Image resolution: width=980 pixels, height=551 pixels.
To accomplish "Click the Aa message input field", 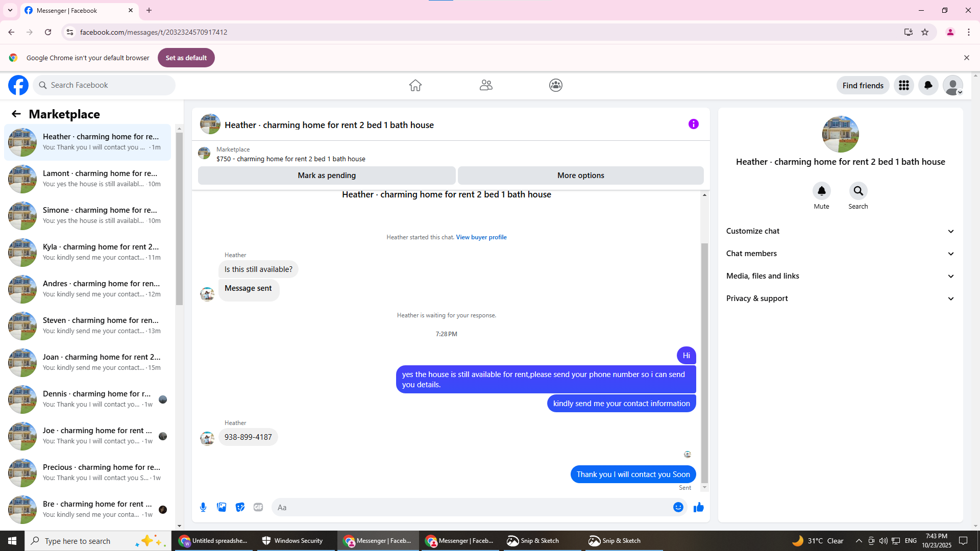I will pos(470,507).
